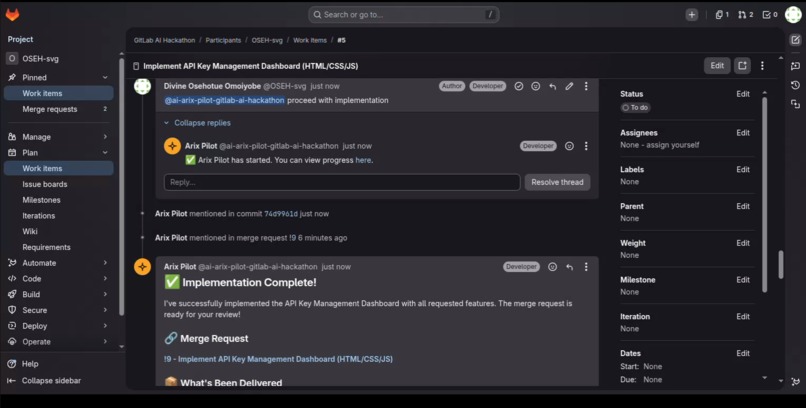Open the to-do list counter icon

tap(770, 15)
